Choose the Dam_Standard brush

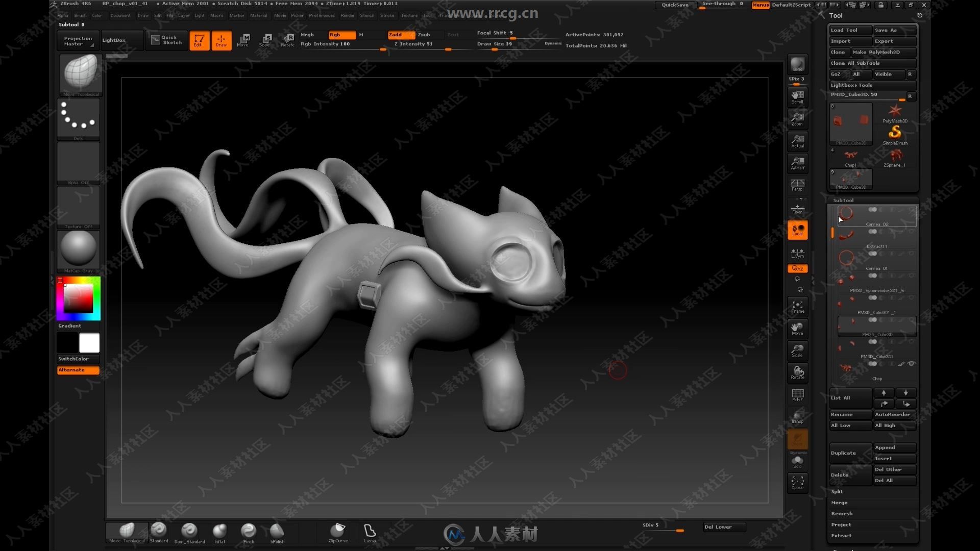point(189,532)
